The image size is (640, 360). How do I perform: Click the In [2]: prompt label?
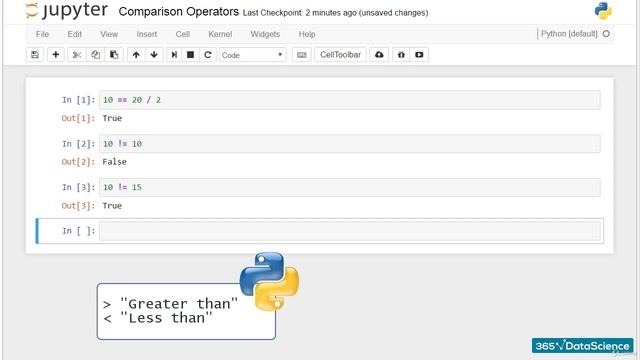click(x=78, y=144)
